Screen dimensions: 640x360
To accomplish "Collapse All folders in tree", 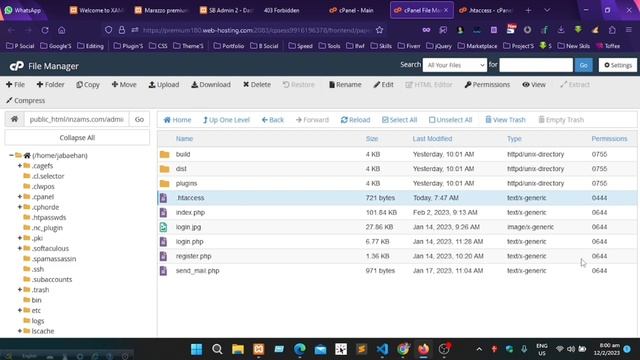I will tap(77, 138).
